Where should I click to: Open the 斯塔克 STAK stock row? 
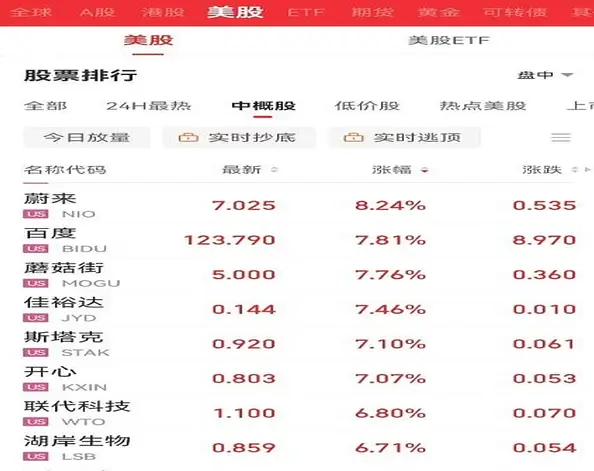[x=300, y=344]
